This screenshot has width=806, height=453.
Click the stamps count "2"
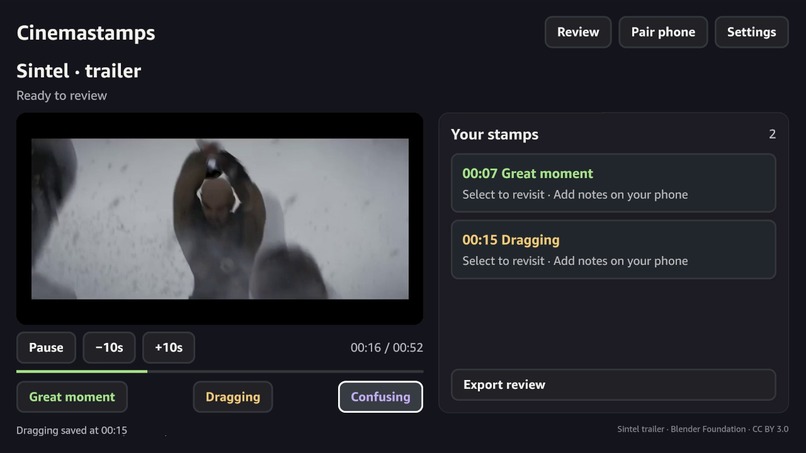(772, 134)
